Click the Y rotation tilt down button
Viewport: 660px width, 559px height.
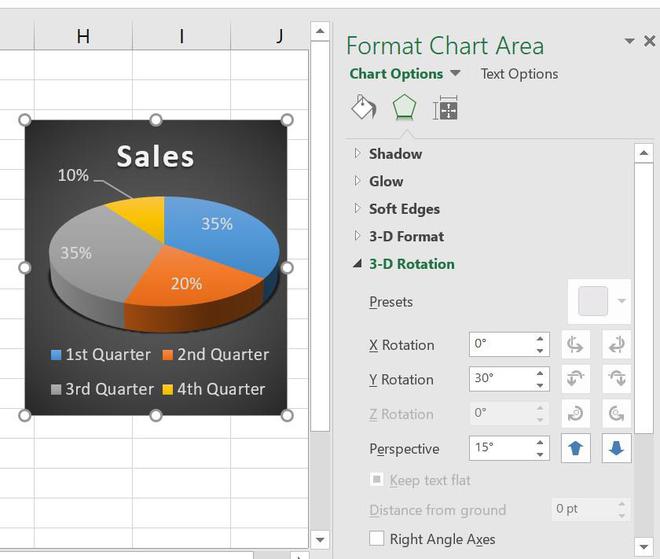[616, 379]
